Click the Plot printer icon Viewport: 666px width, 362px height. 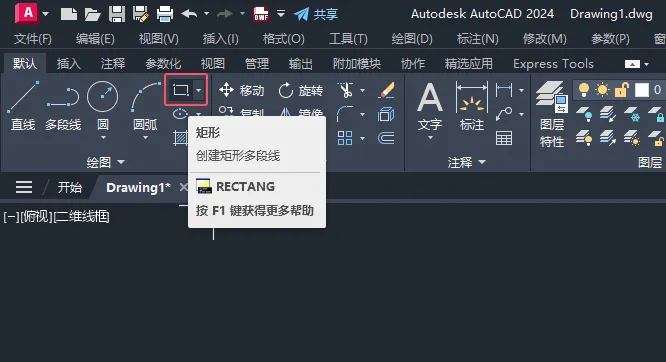point(165,14)
